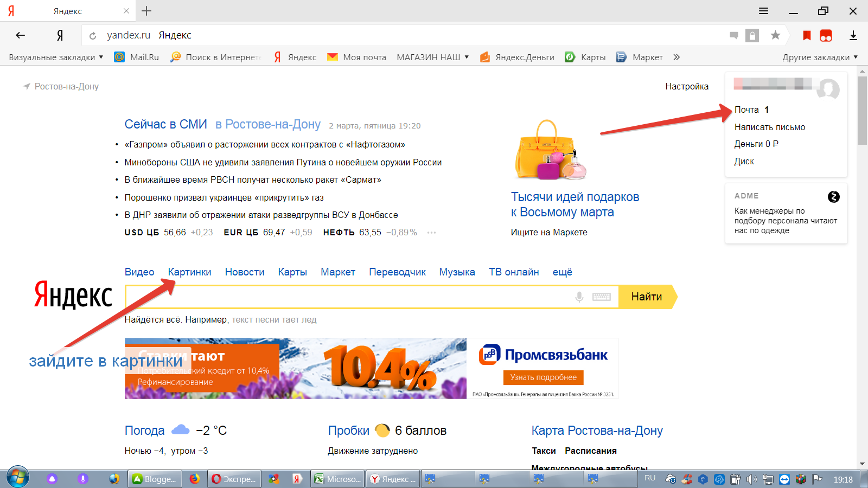Expand the МАГАЗИН НАШ bookmarks folder
Image resolution: width=868 pixels, height=488 pixels.
pos(433,57)
